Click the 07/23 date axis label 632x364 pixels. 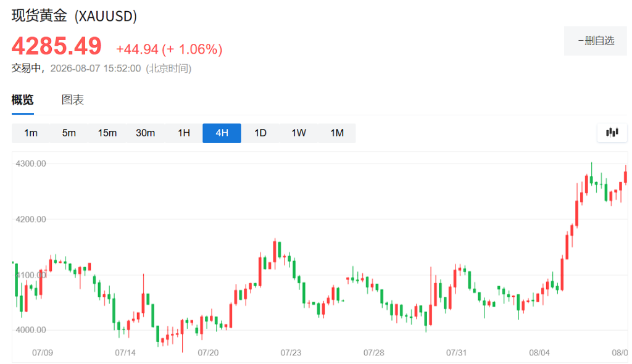(x=291, y=353)
